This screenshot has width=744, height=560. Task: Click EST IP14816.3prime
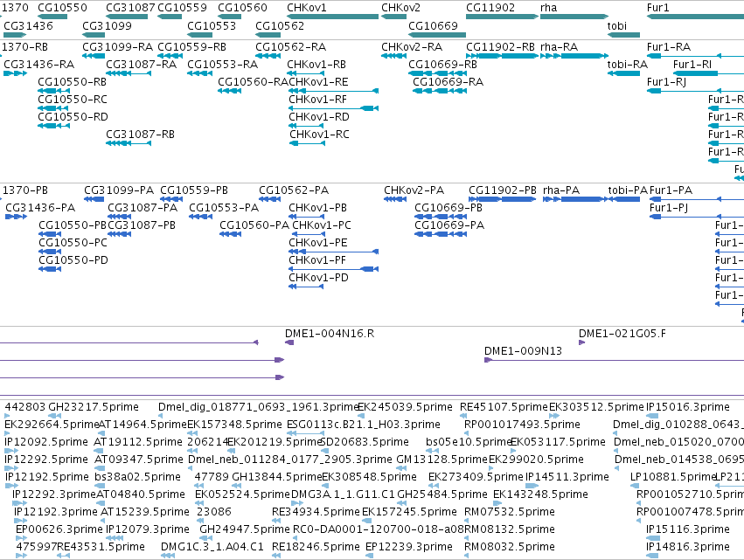click(x=688, y=547)
